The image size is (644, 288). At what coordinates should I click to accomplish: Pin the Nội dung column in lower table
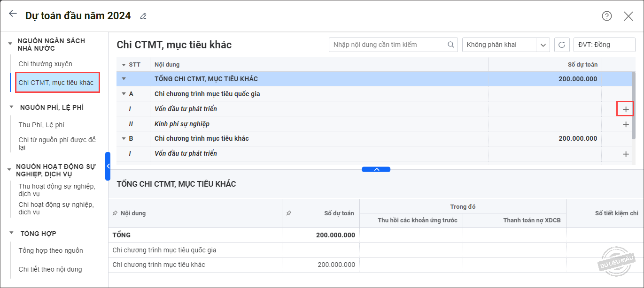(115, 213)
